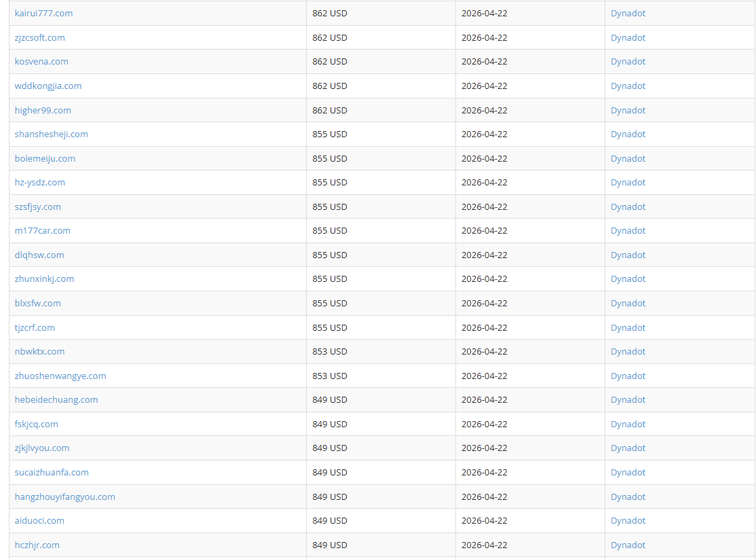Click Dynadot link in hangzhouyifangyou.com row
This screenshot has width=756, height=559.
pos(628,497)
